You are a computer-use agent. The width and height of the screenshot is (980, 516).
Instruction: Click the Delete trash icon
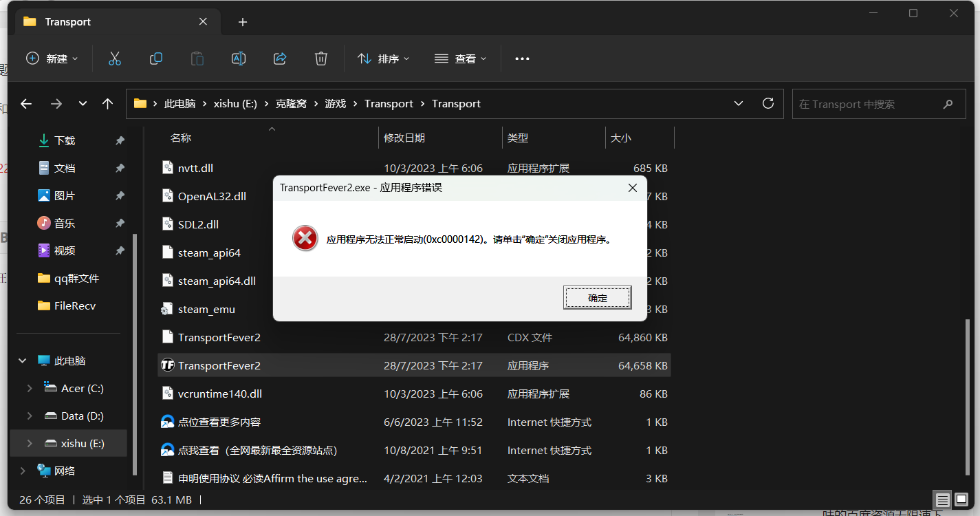[321, 58]
